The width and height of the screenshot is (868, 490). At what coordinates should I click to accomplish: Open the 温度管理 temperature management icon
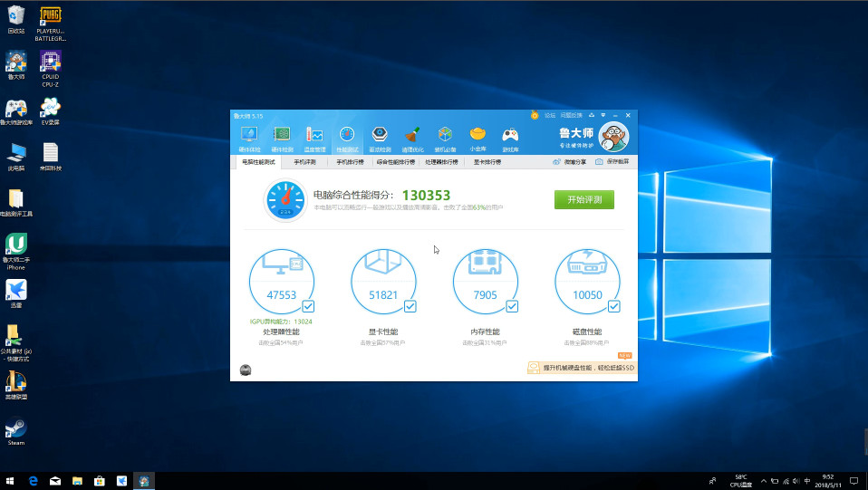(x=314, y=139)
